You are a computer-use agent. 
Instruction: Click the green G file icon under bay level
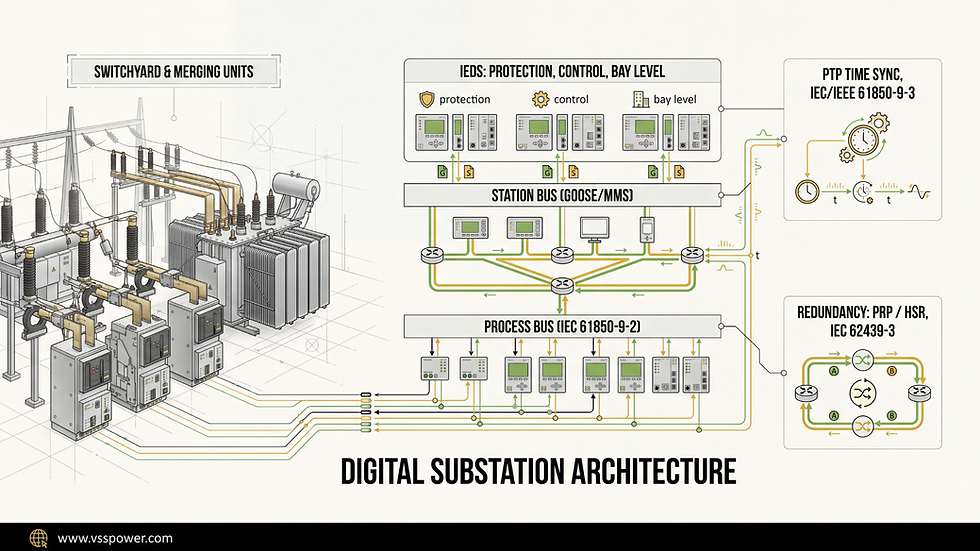652,172
